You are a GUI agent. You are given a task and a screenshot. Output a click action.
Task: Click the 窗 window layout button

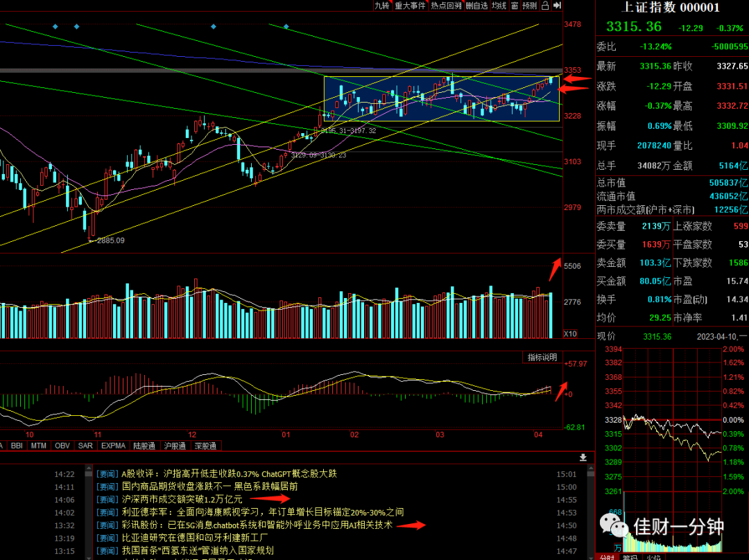click(x=515, y=6)
